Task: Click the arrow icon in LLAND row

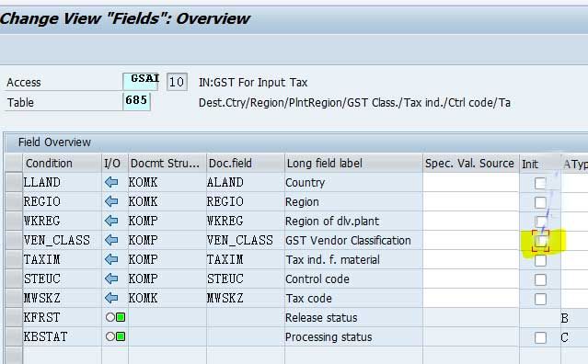Action: coord(111,182)
